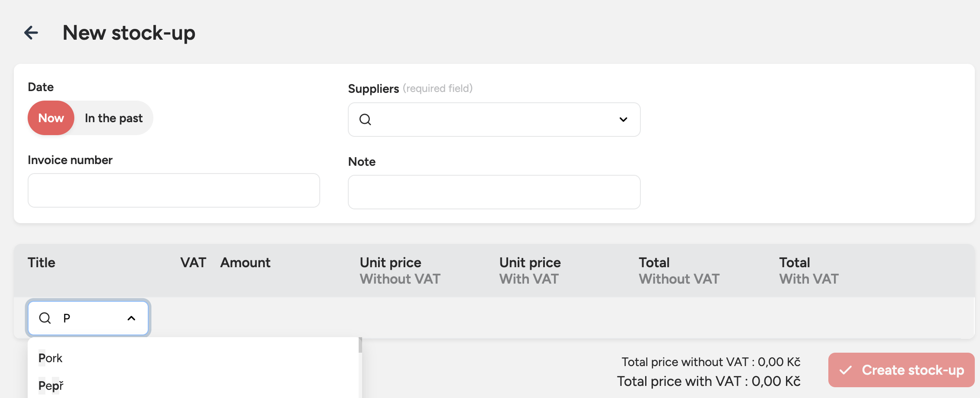
Task: Switch date to In the past
Action: pos(114,118)
